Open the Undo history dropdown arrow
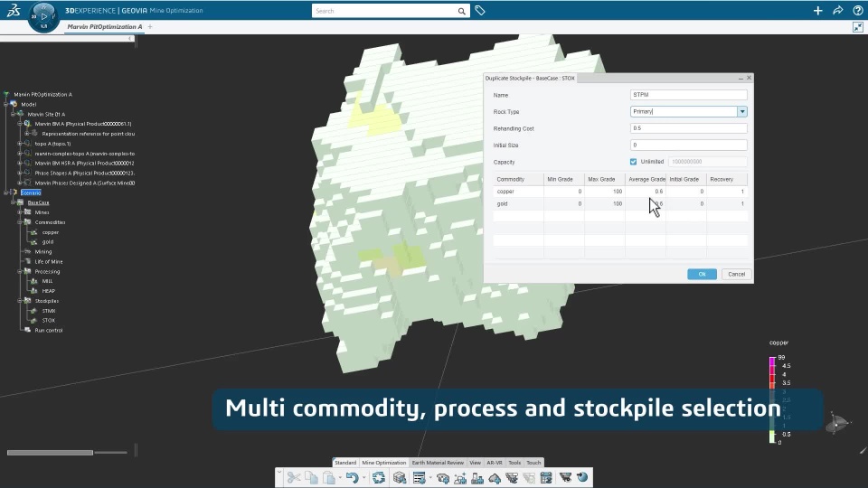The image size is (868, 488). click(363, 478)
